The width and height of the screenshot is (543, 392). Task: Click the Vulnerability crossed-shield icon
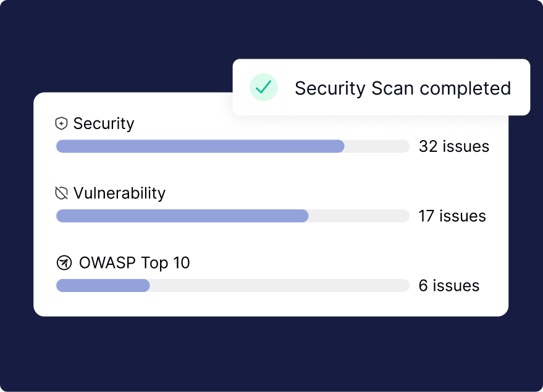pyautogui.click(x=61, y=194)
